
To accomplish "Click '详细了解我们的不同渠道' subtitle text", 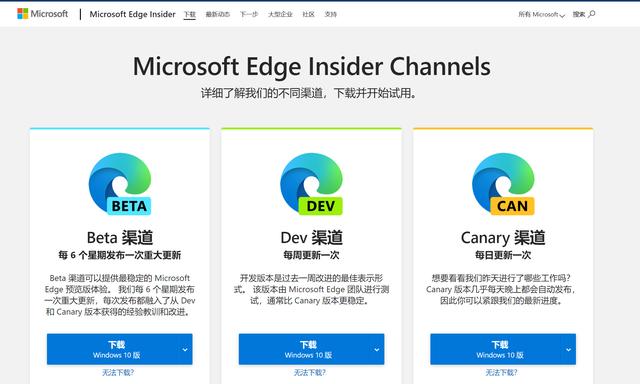I will point(262,93).
